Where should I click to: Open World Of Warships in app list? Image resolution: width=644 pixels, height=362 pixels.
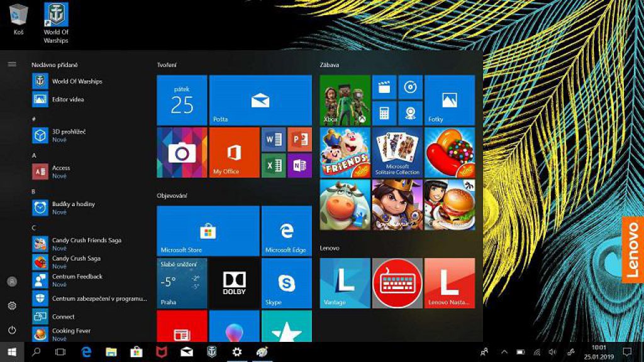click(89, 81)
